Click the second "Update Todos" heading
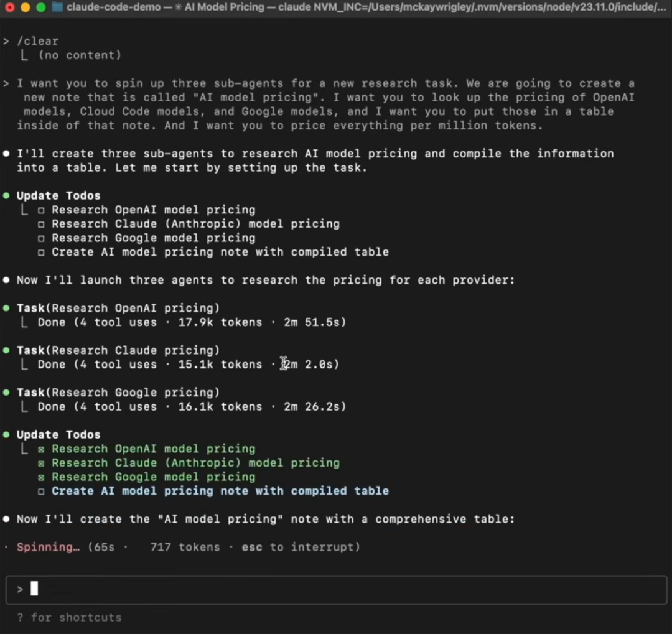672x634 pixels. click(x=58, y=434)
